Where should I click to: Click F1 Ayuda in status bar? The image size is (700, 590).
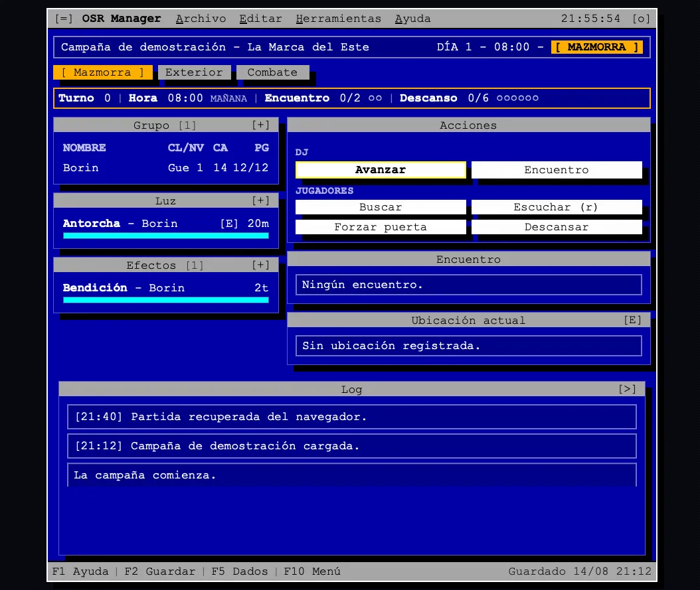[x=80, y=571]
